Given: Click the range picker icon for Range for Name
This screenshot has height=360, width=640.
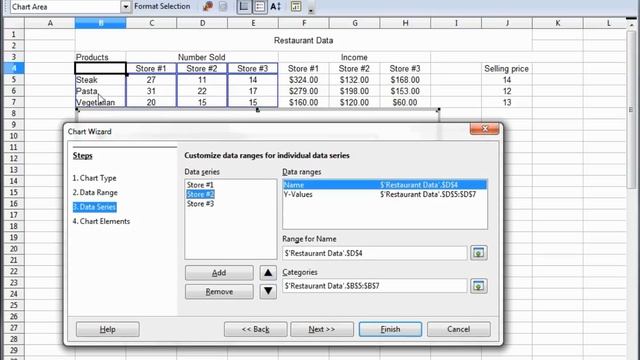Looking at the screenshot, I should [x=478, y=253].
